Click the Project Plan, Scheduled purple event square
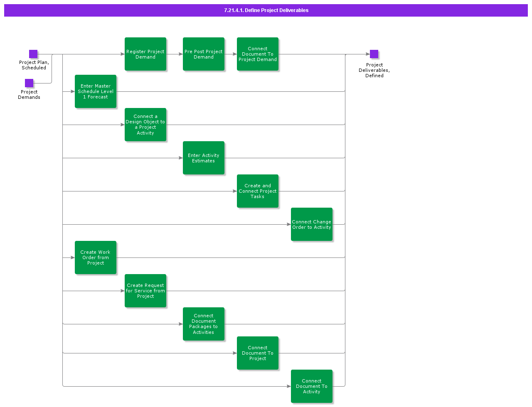 coord(33,54)
